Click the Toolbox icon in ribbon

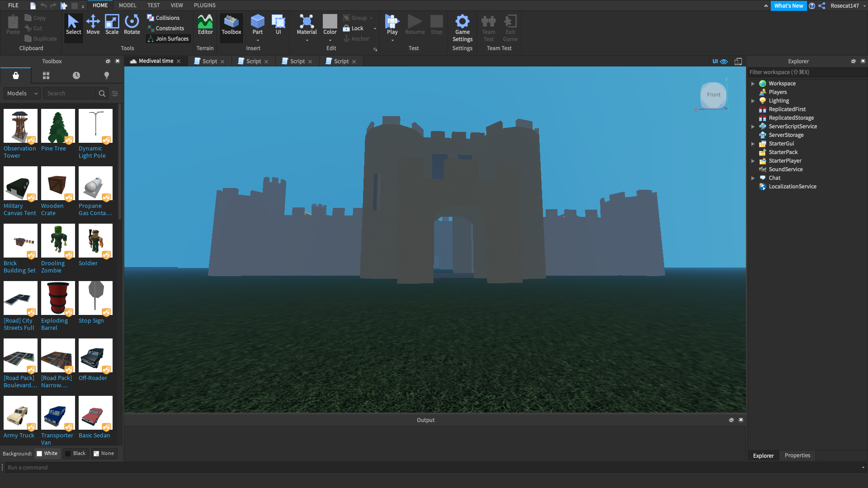pos(231,24)
